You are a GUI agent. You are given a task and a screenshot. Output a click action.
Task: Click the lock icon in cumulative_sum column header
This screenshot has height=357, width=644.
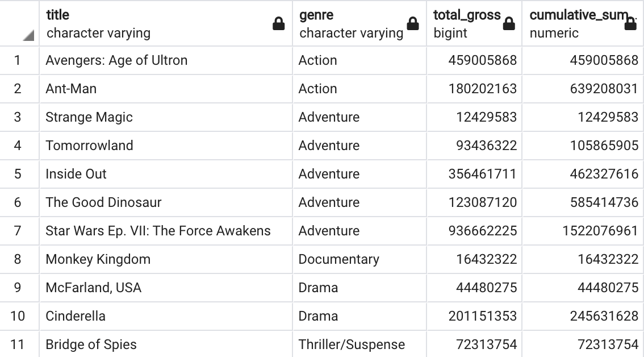click(630, 24)
